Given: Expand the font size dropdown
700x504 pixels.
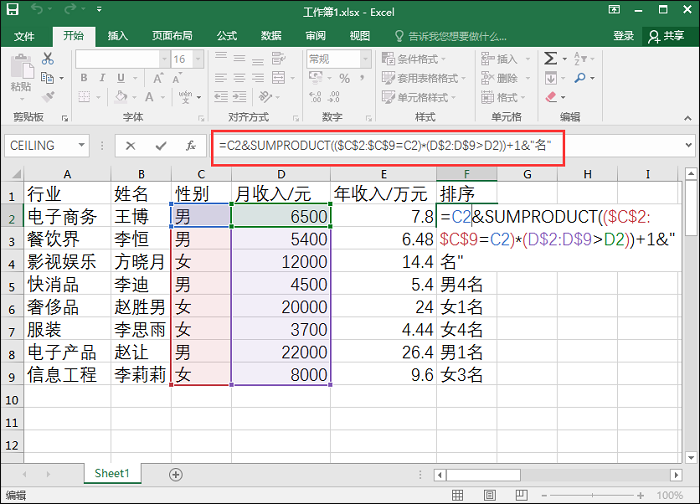Looking at the screenshot, I should pos(196,59).
